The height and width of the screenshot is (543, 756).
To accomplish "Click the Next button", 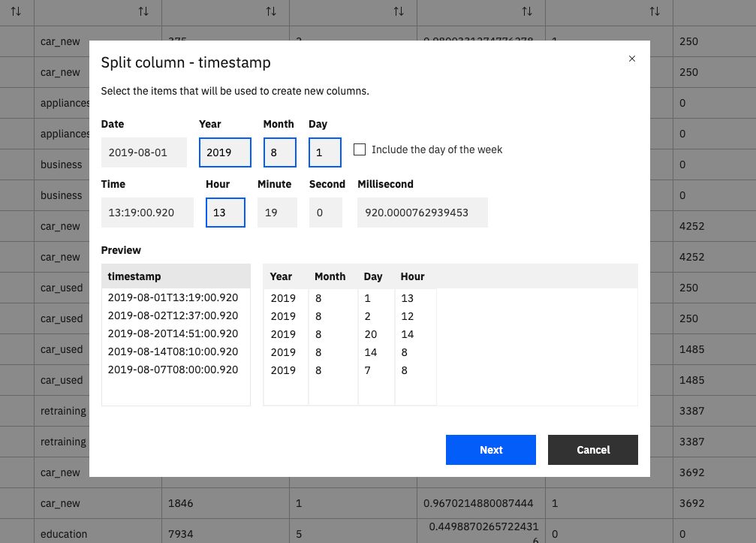I will (x=491, y=450).
